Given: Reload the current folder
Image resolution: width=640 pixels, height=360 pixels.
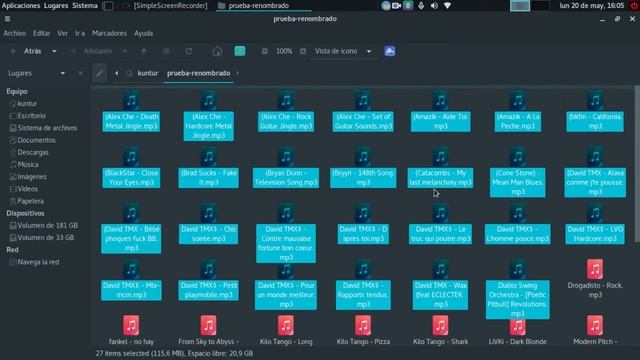Looking at the screenshot, I should pyautogui.click(x=189, y=51).
